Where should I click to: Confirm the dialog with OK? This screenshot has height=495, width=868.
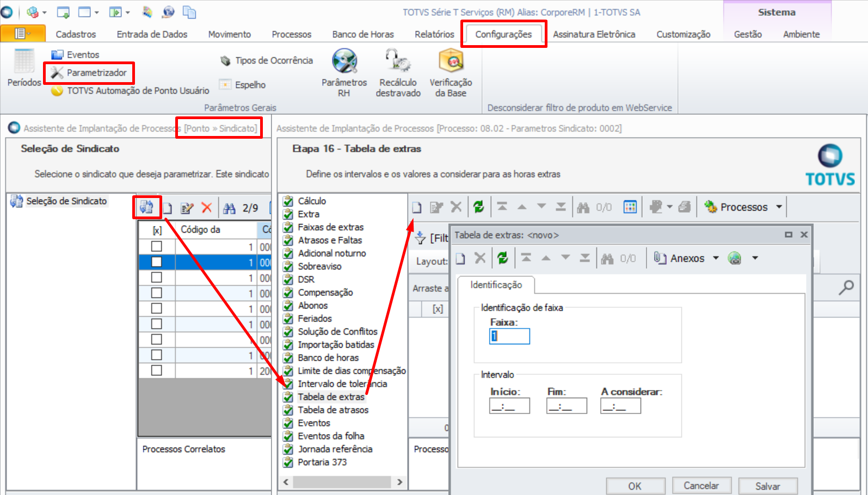tap(635, 486)
